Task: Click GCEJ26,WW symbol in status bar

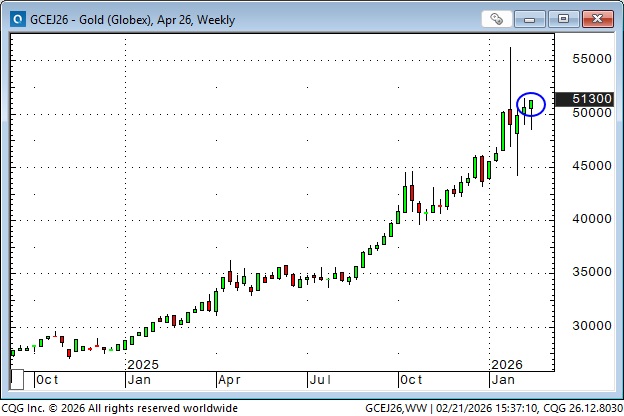Action: tap(393, 408)
